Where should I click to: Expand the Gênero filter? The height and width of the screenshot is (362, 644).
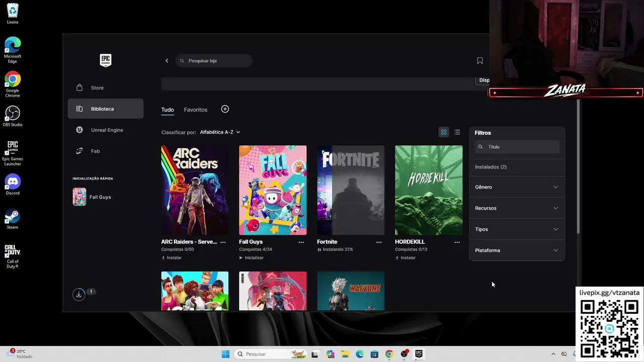pyautogui.click(x=517, y=187)
